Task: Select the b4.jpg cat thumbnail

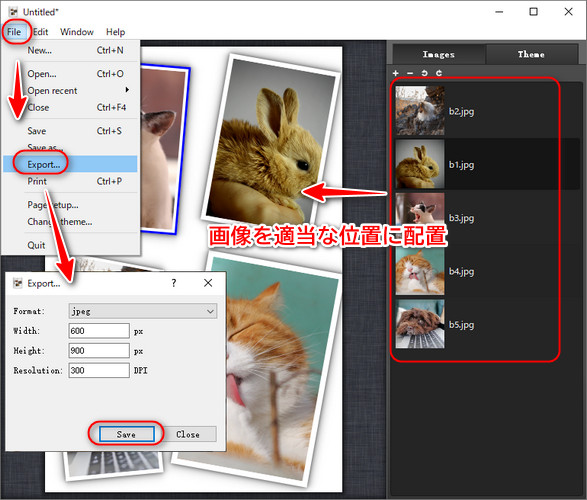Action: click(x=420, y=271)
